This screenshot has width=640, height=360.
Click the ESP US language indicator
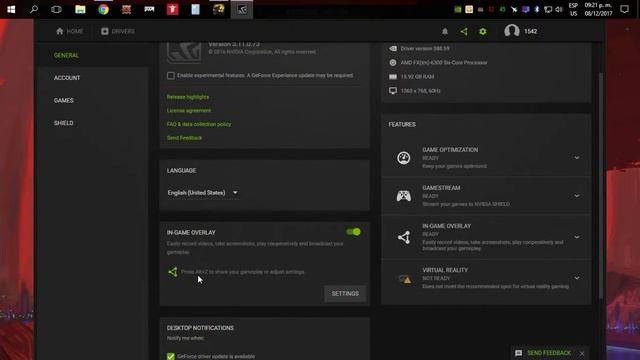(x=573, y=9)
